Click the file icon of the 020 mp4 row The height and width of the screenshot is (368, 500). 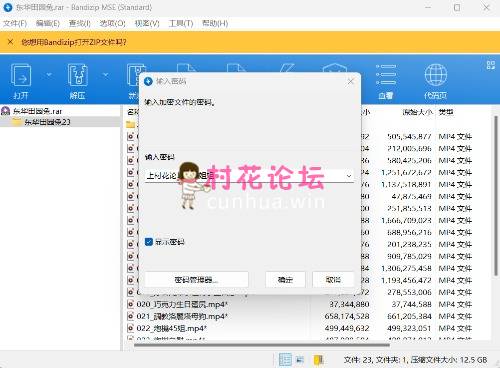130,304
